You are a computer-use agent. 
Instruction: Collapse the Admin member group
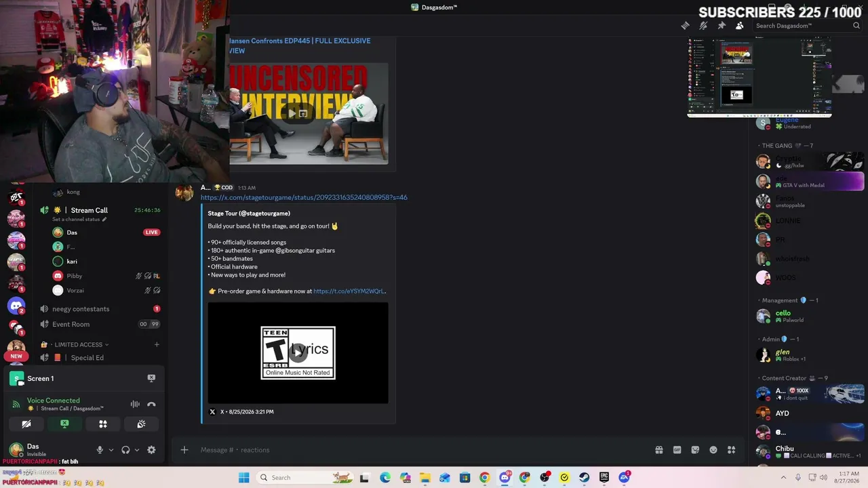(780, 339)
